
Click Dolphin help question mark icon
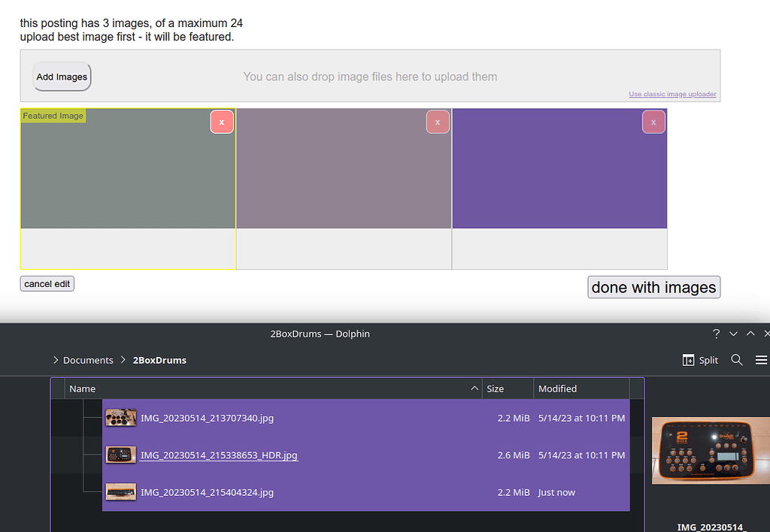coord(716,334)
